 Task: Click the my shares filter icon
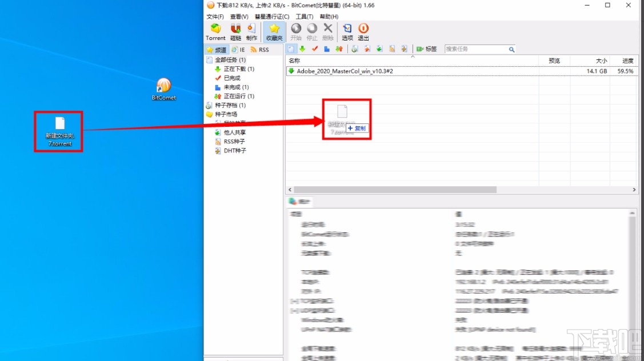(x=367, y=49)
